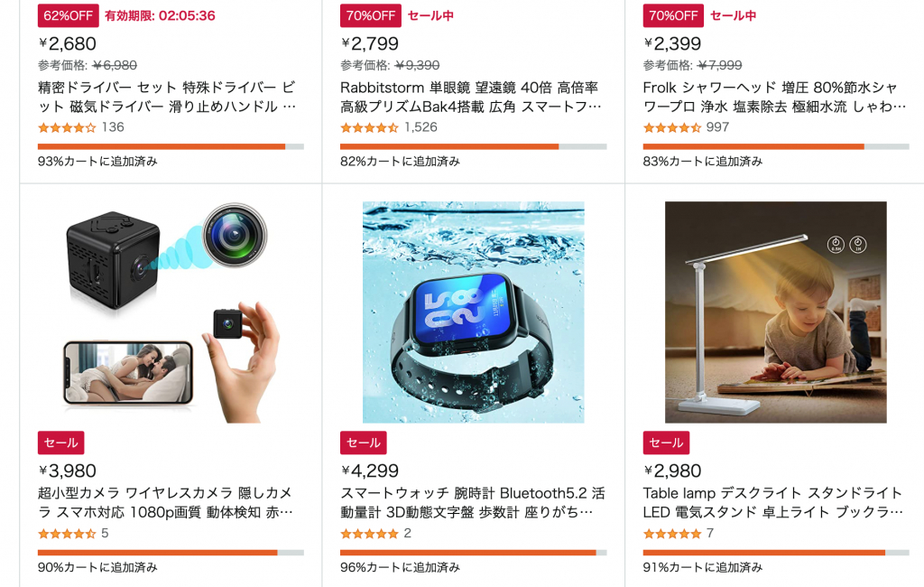
Task: Open the 超小型カメラ ワイヤレスカメラ product link
Action: 166,503
